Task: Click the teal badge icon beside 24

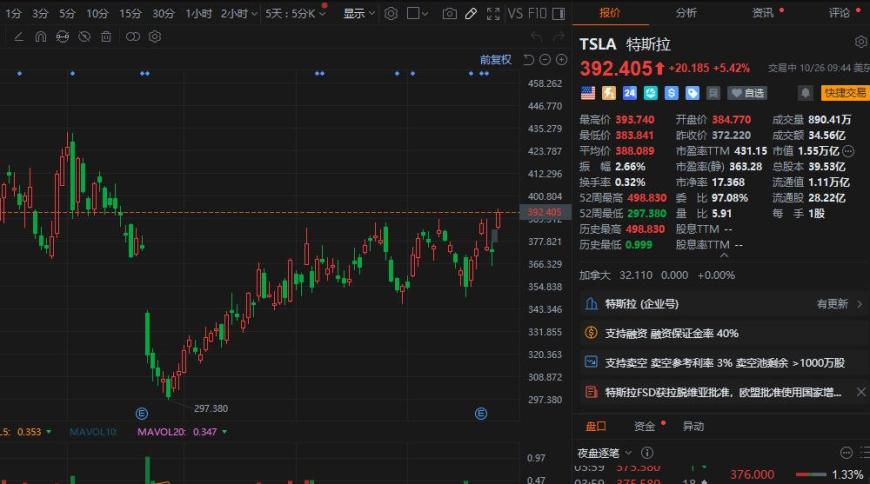Action: coord(650,93)
